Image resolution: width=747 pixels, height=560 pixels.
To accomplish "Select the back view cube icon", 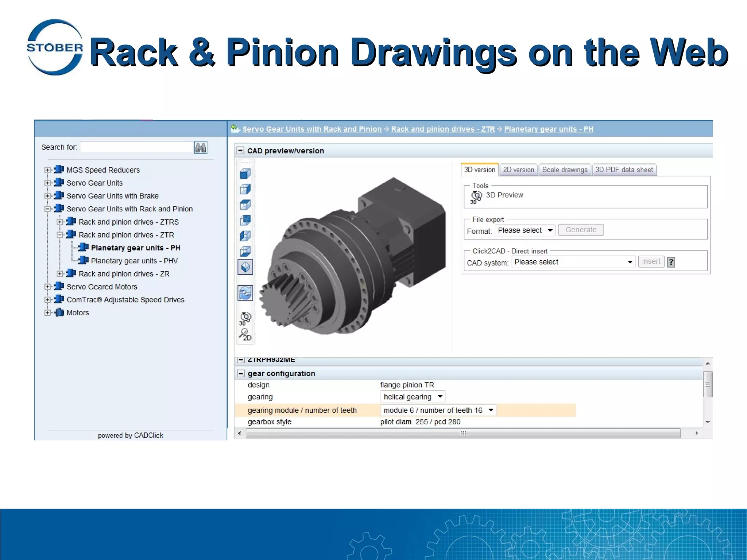I will 245,220.
